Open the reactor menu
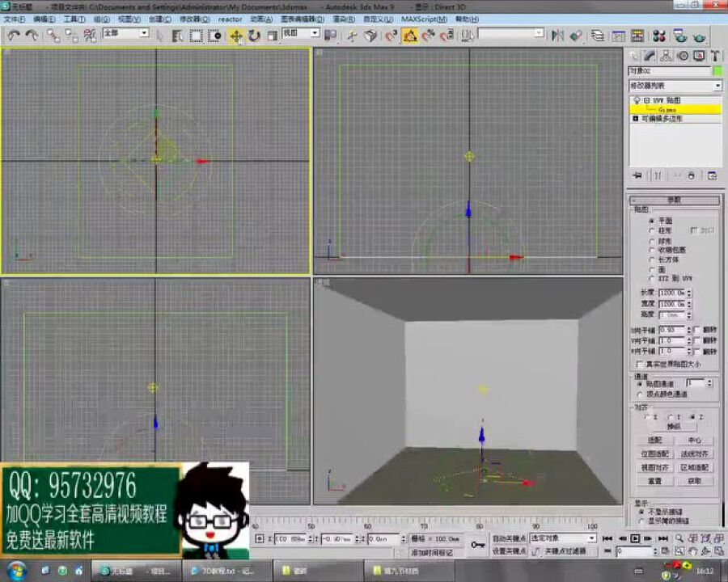The image size is (728, 582). click(229, 18)
